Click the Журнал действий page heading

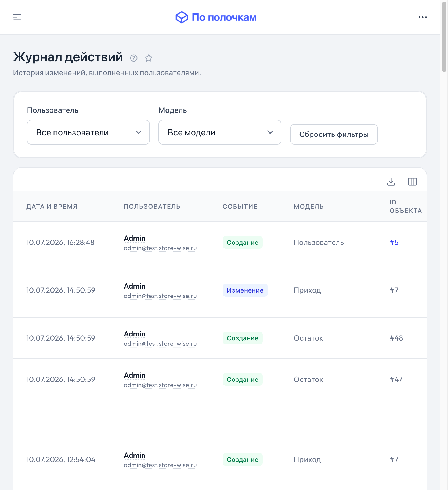(x=68, y=57)
